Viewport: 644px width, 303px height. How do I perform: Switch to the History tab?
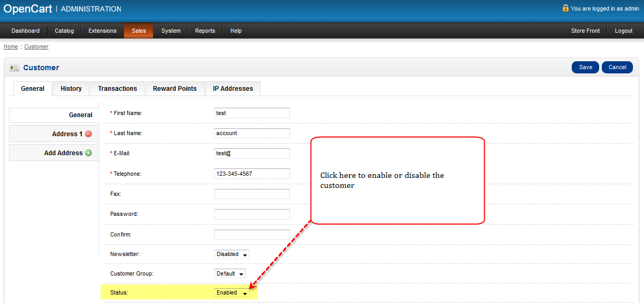pos(71,89)
